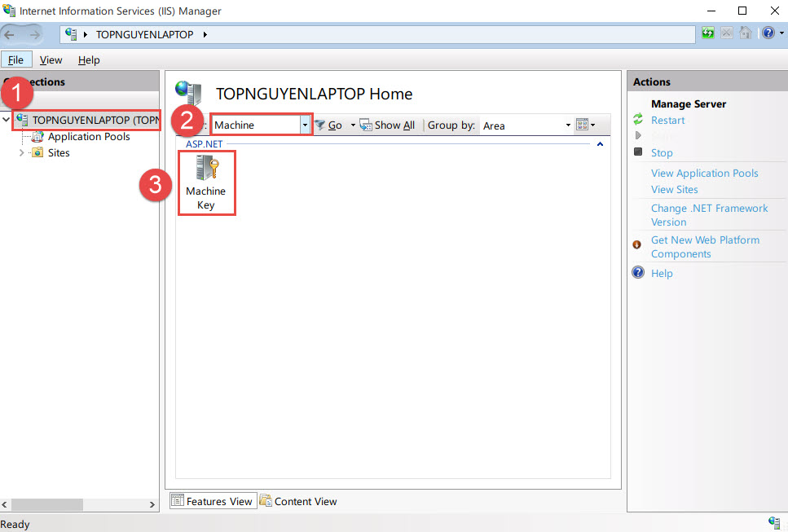The image size is (788, 532).
Task: Click the Ready status bar text
Action: 15,524
